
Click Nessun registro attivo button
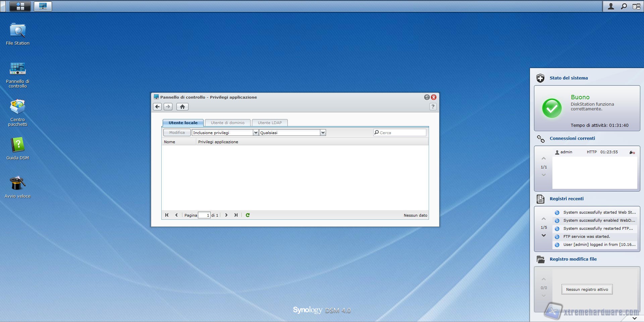587,289
